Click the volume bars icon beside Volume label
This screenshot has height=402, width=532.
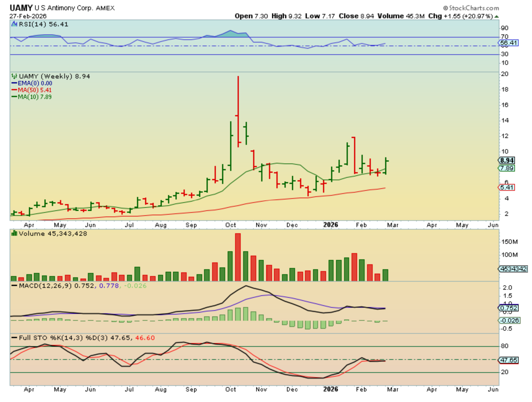point(14,234)
